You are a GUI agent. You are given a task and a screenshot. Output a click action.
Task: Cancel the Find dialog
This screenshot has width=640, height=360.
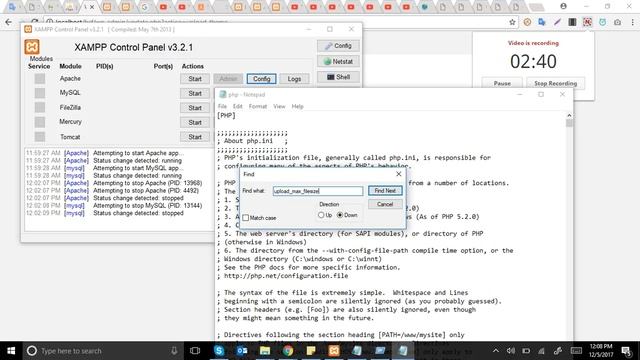tap(385, 204)
